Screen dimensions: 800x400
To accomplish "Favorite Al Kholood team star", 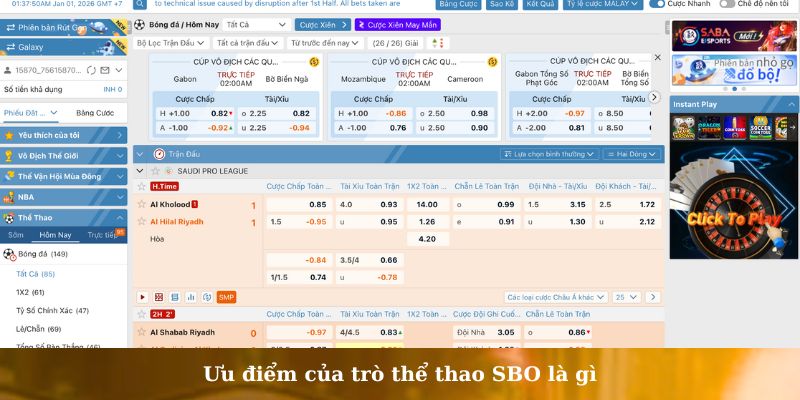I will [142, 204].
